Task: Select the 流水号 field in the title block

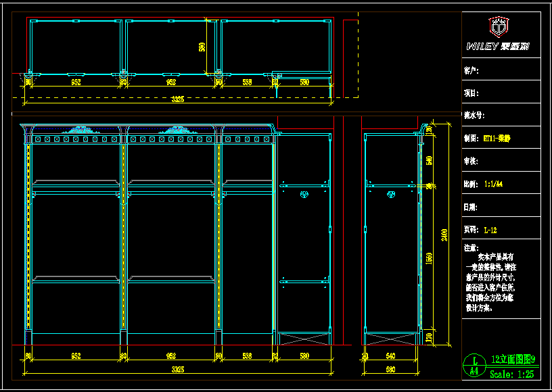Action: click(475, 116)
